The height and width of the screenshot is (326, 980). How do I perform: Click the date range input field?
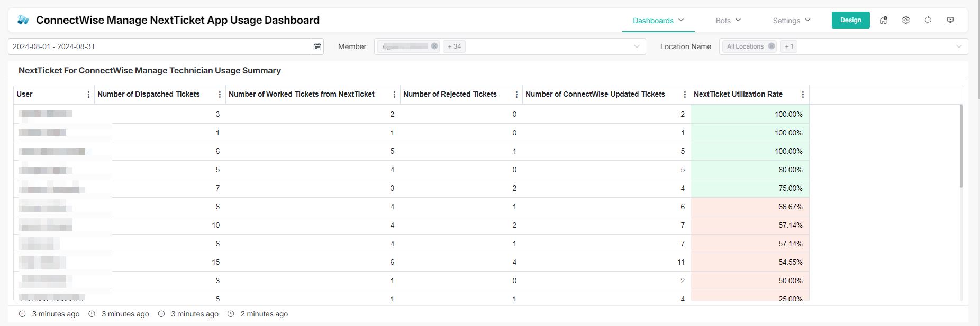(x=159, y=46)
